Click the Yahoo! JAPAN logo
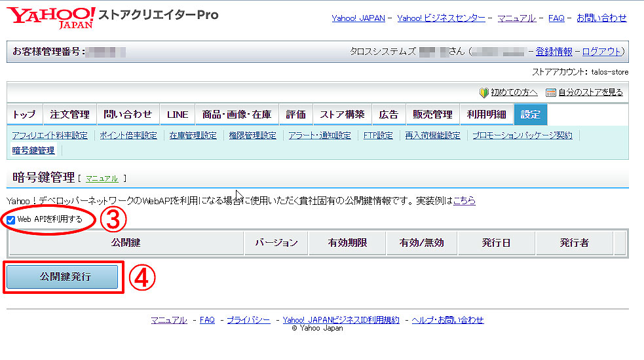 [51, 18]
